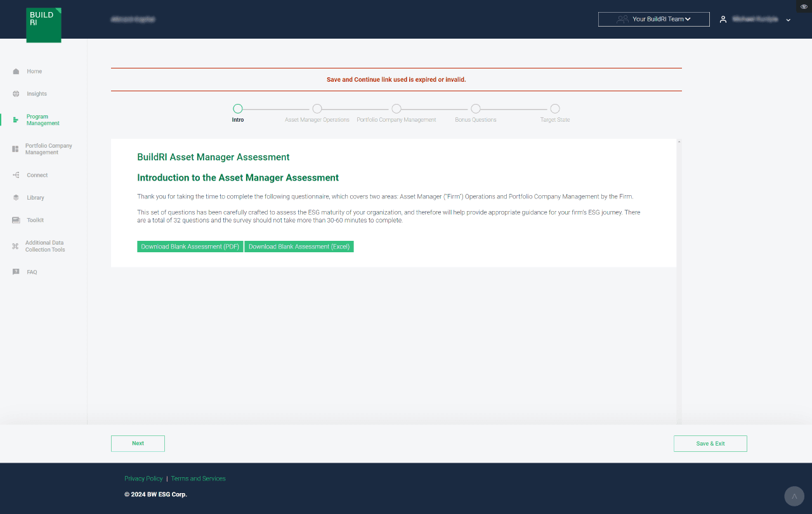Screen dimensions: 812x514
Task: Select the Intro step circle
Action: click(x=238, y=109)
